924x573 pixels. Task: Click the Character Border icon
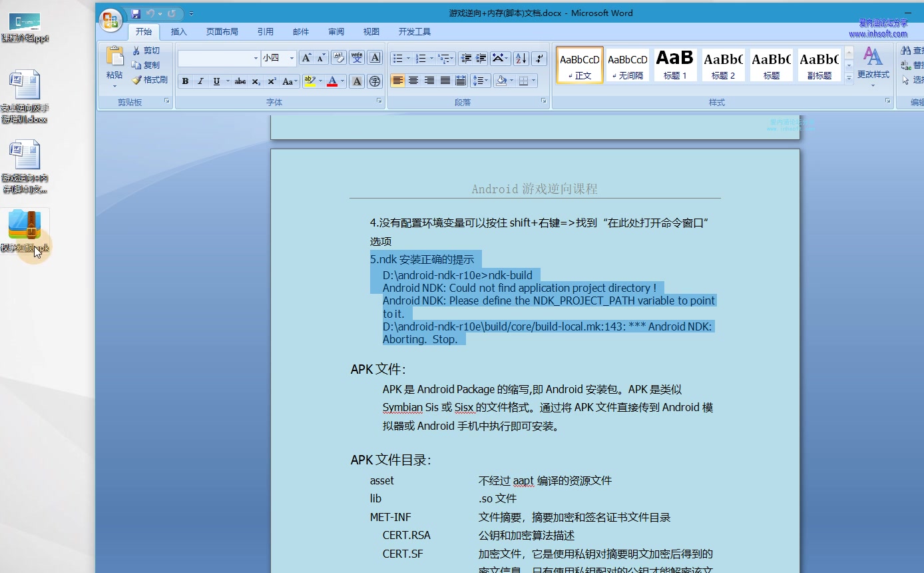pos(375,58)
